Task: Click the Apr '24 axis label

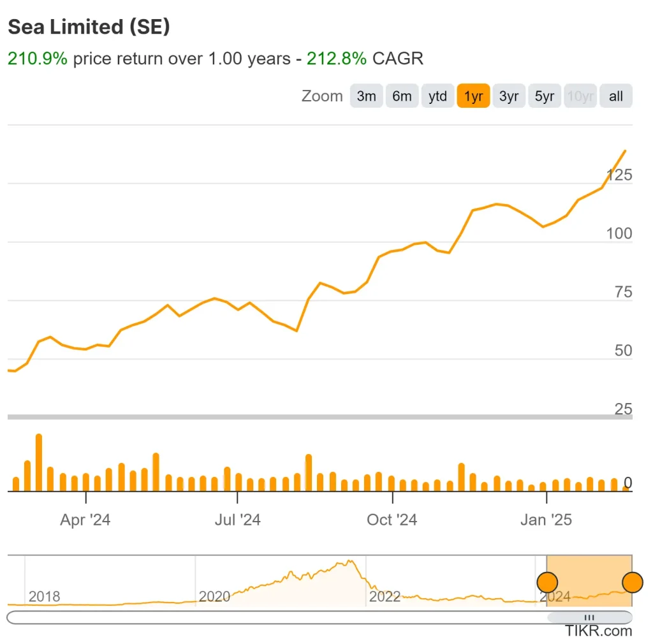Action: pyautogui.click(x=85, y=520)
